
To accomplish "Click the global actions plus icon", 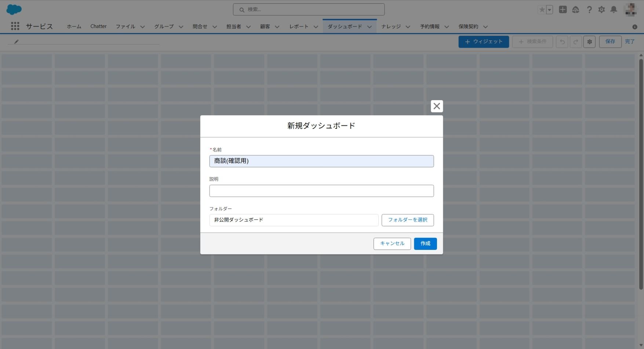I will [x=563, y=10].
